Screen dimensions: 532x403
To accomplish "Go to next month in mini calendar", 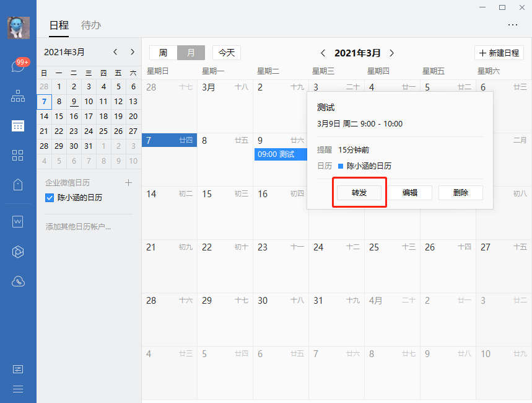I will [132, 52].
